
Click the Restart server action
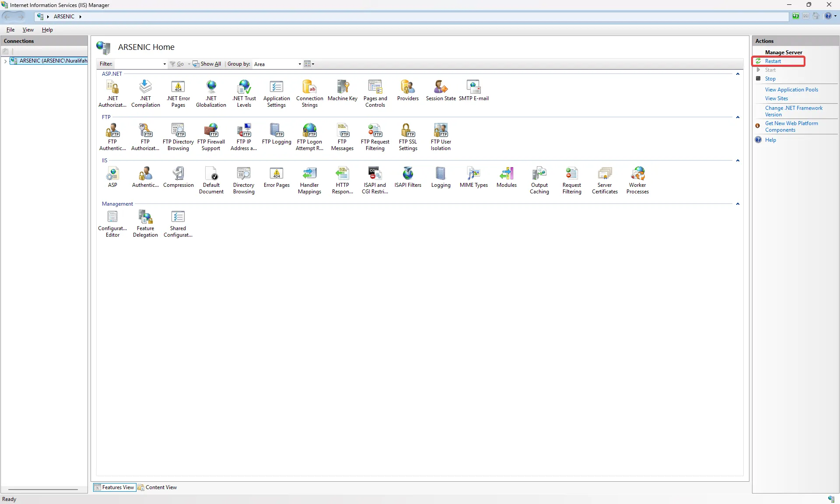tap(773, 61)
